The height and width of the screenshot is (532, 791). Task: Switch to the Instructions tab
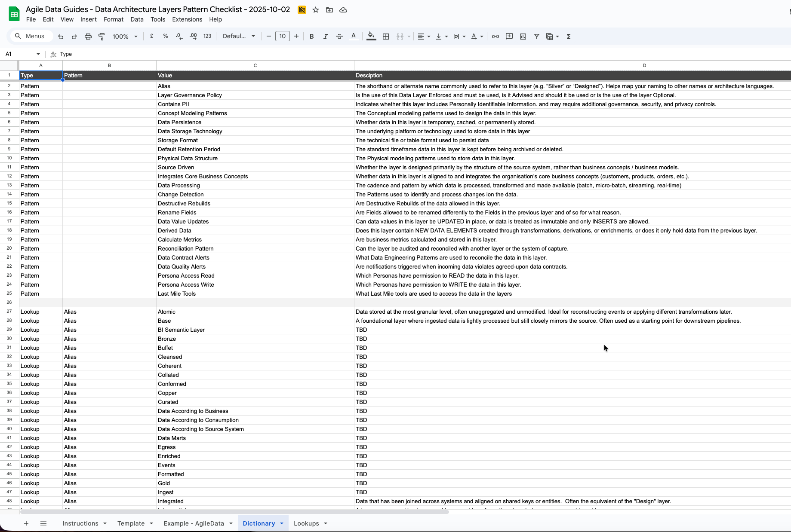point(80,523)
